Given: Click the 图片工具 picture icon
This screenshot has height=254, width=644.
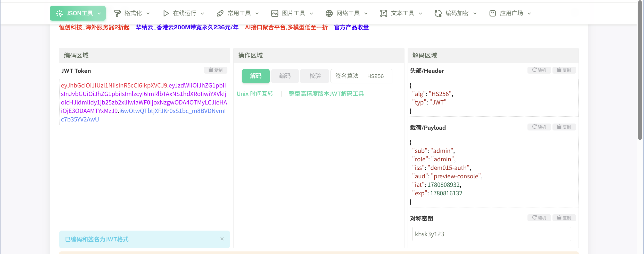Looking at the screenshot, I should pyautogui.click(x=275, y=13).
